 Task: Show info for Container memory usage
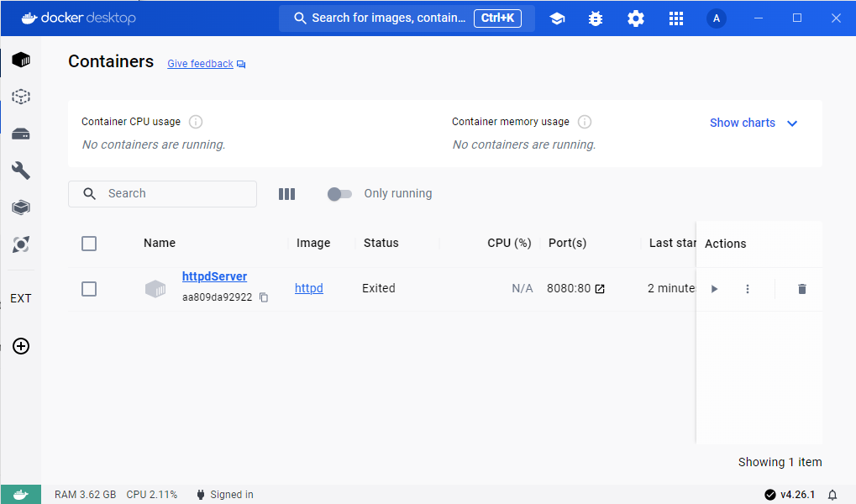click(x=584, y=122)
